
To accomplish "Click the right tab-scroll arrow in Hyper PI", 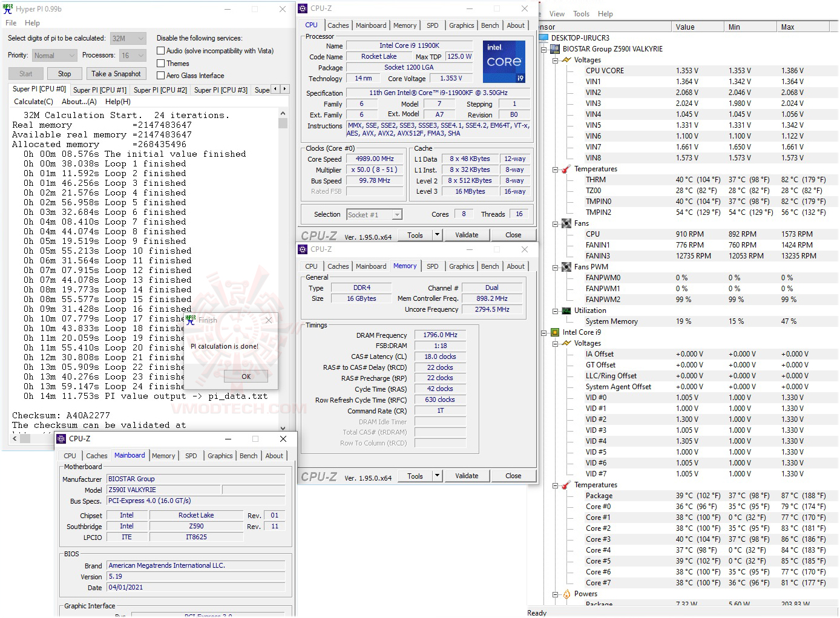I will tap(284, 89).
